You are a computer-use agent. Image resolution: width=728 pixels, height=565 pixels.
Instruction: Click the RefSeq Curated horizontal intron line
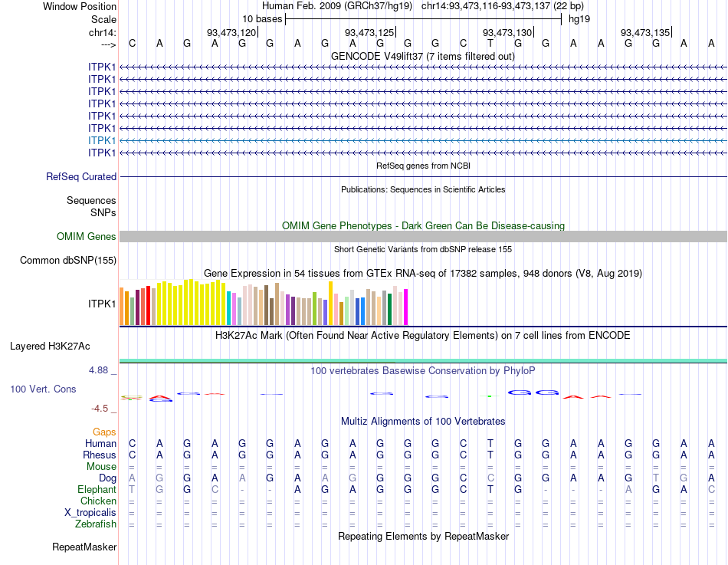coord(423,176)
